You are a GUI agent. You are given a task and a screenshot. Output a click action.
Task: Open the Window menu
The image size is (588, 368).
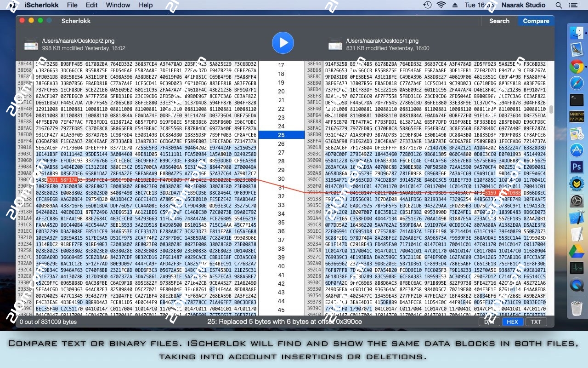118,5
